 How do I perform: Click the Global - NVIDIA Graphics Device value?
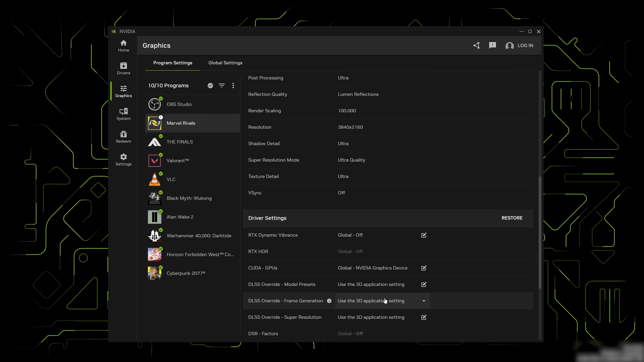tap(373, 268)
